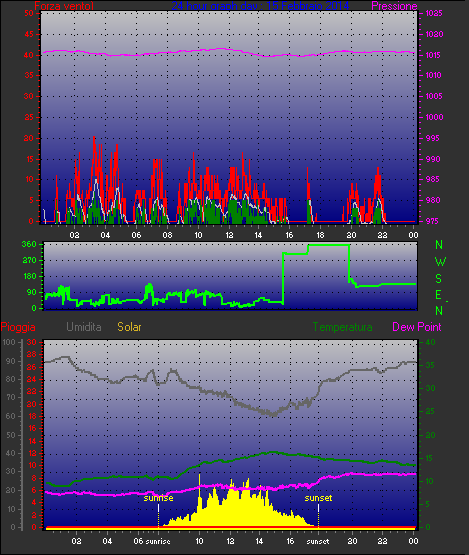This screenshot has height=555, width=469.
Task: Click the yellow 'sunset' marker label in chart
Action: 318,498
